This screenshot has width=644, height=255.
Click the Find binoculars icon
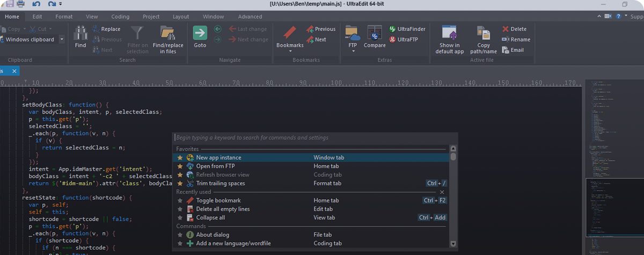(x=80, y=34)
